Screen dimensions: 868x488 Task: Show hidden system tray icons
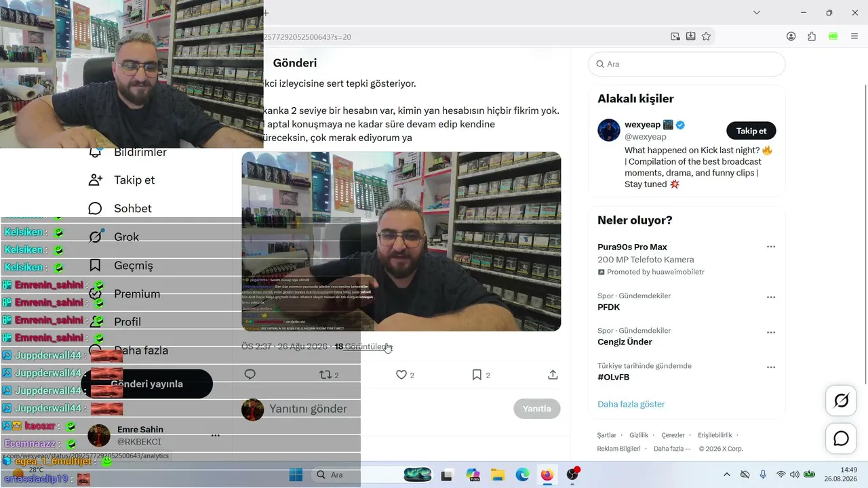727,474
